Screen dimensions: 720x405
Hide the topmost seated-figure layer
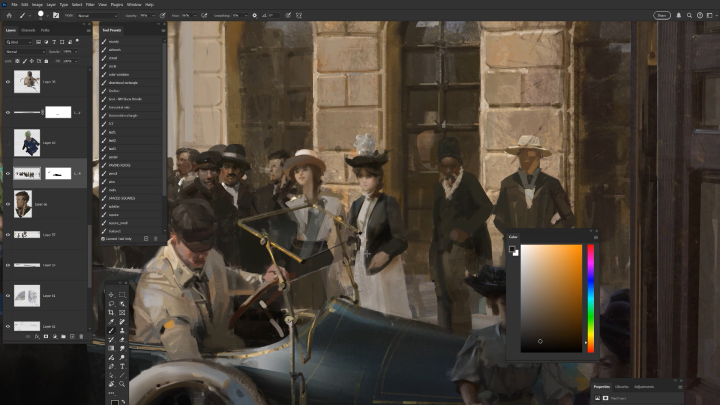(8, 82)
